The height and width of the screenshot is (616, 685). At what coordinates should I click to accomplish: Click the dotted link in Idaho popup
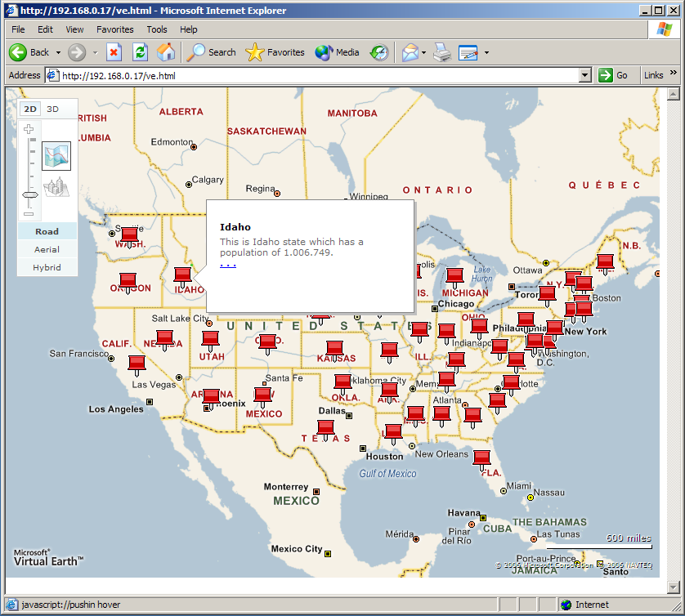point(228,264)
